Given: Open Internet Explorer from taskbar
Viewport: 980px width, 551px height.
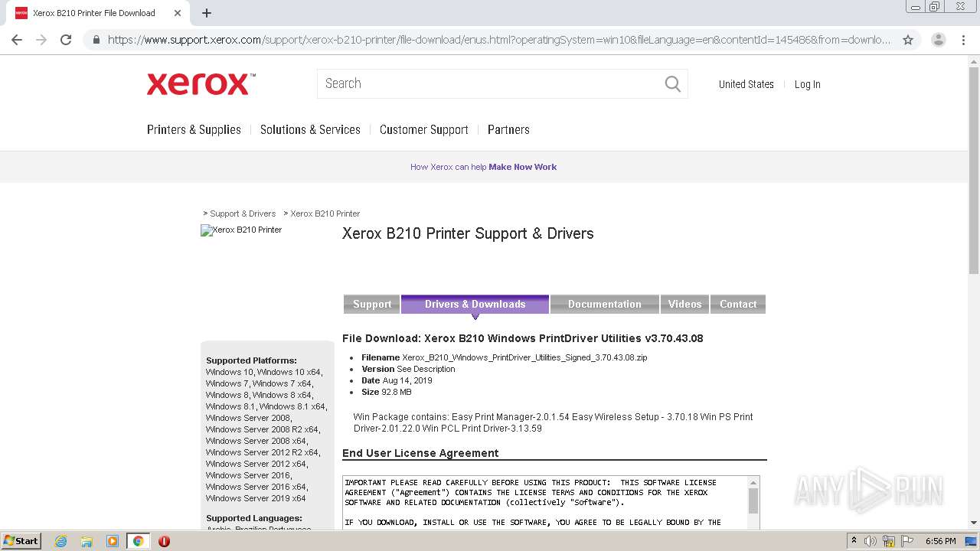Looking at the screenshot, I should click(x=61, y=541).
